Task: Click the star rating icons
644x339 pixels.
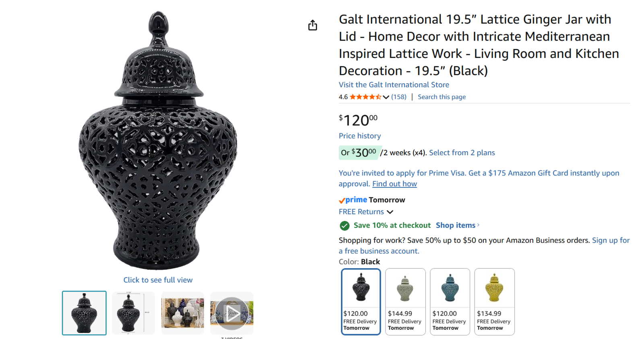Action: click(365, 97)
